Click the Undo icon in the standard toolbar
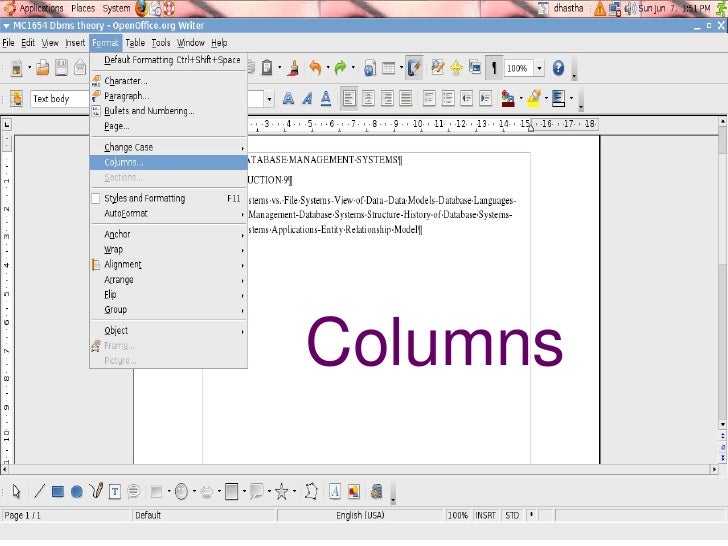Viewport: 728px width, 546px height. (x=315, y=68)
